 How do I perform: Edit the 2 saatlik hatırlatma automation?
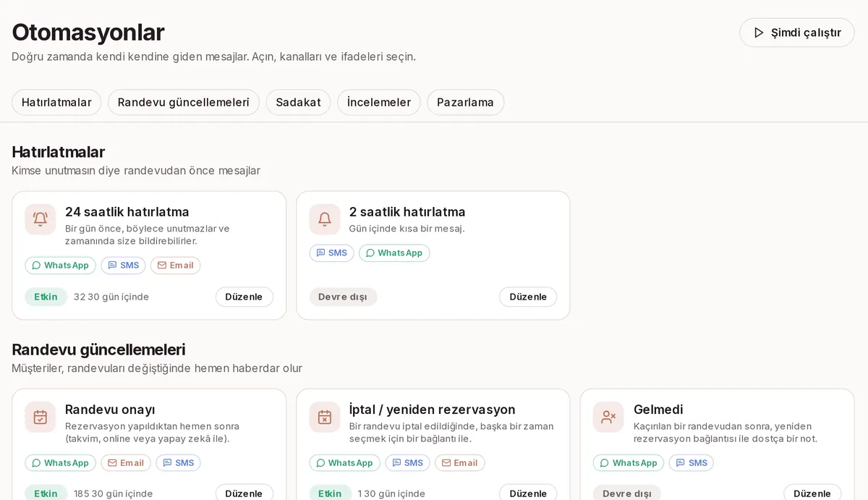pos(528,297)
